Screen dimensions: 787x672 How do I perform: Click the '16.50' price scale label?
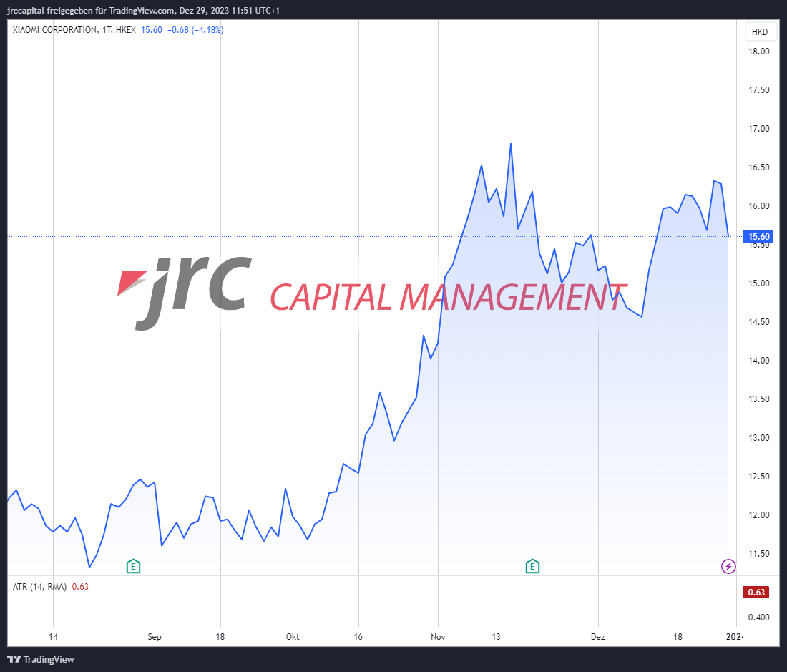[759, 167]
